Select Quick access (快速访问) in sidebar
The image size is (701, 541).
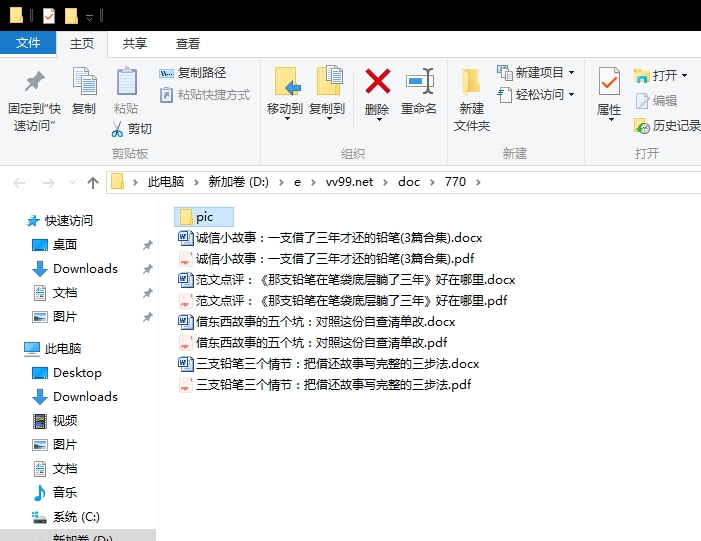click(59, 220)
